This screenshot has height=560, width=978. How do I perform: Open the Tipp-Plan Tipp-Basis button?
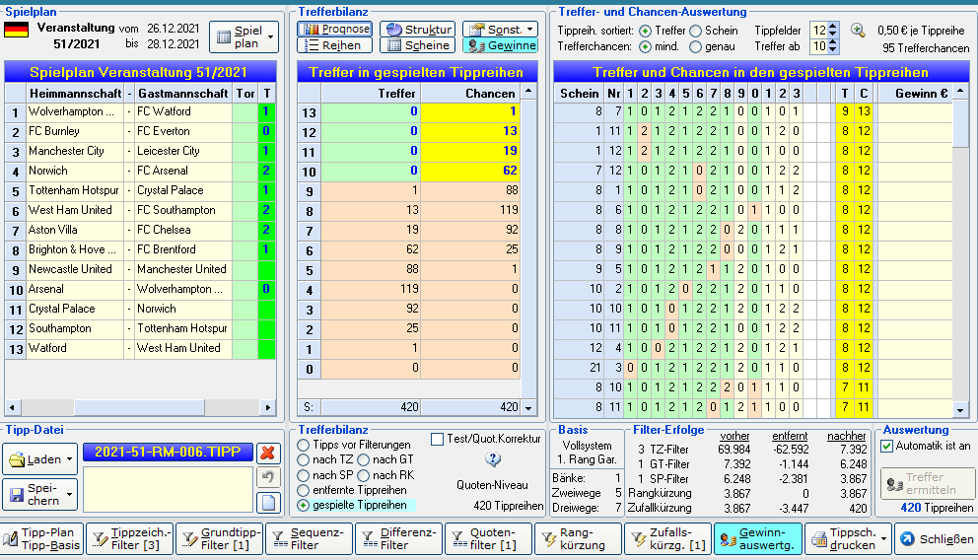42,538
